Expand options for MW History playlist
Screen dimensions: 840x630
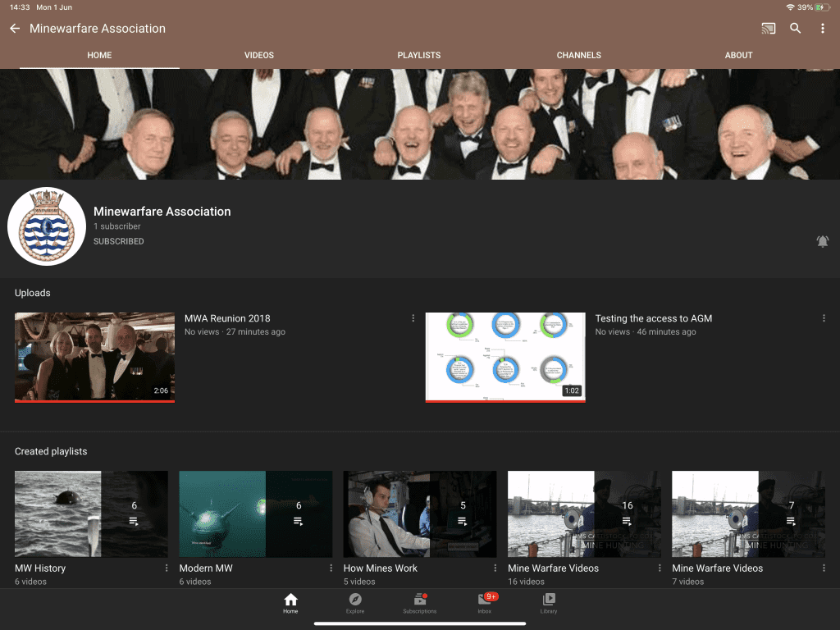167,568
